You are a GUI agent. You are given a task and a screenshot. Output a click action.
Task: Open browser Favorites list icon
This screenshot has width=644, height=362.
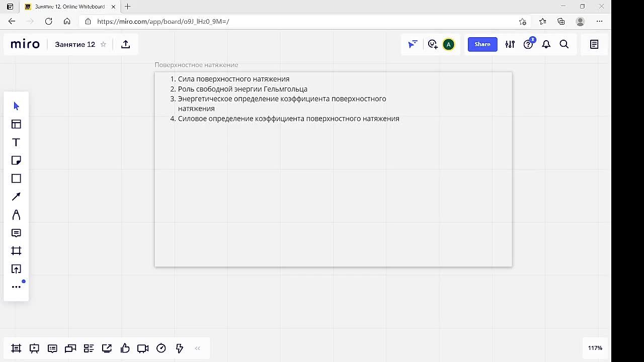click(542, 22)
